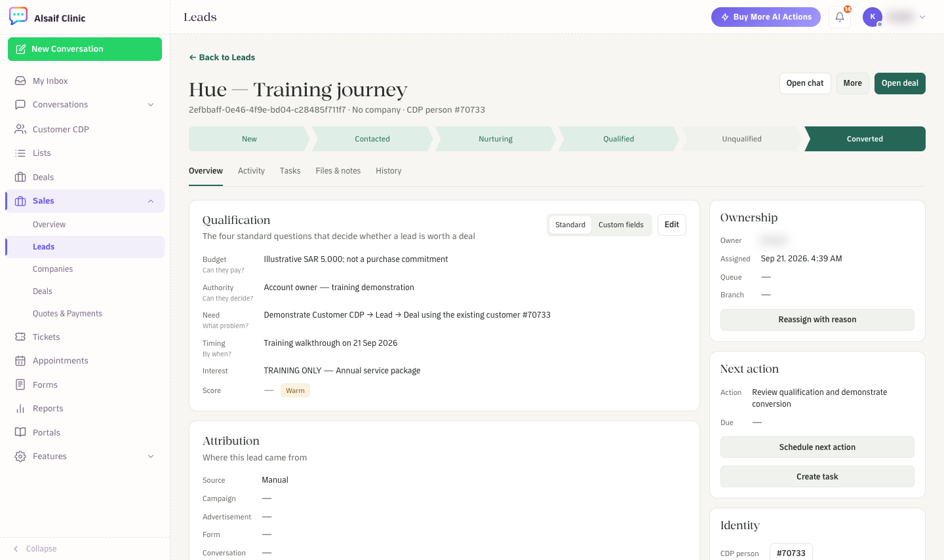
Task: Click the Open deal button
Action: click(x=900, y=83)
